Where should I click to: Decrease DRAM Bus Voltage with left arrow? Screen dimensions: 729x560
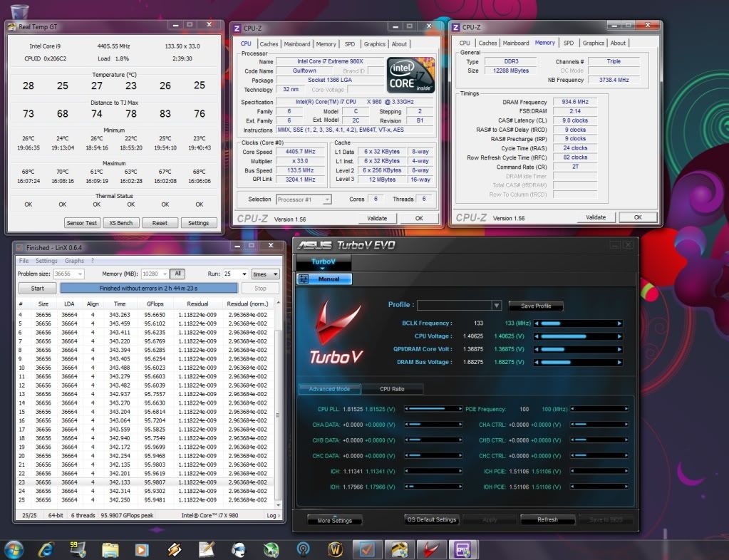tap(537, 363)
